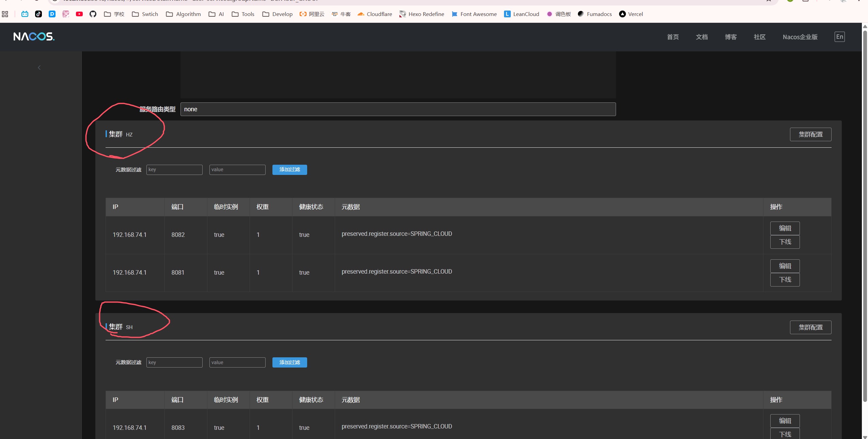This screenshot has width=868, height=439.
Task: Click the YouTube bookmark icon
Action: (79, 14)
